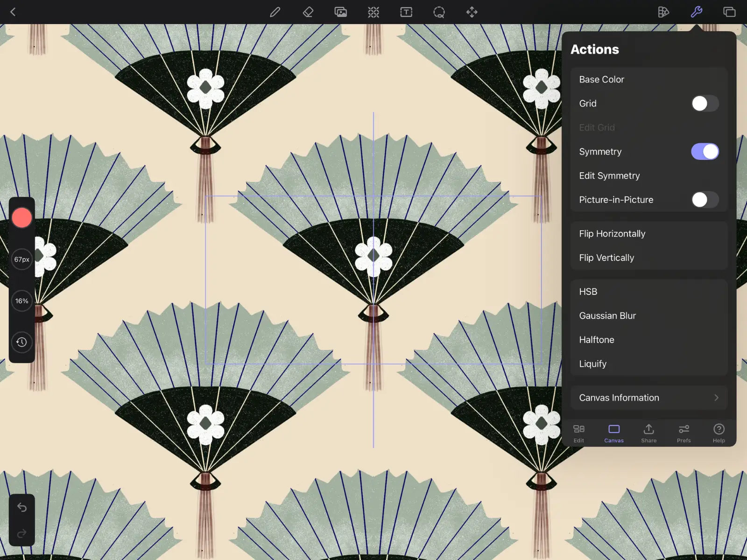Open the red color swatch

pyautogui.click(x=21, y=217)
